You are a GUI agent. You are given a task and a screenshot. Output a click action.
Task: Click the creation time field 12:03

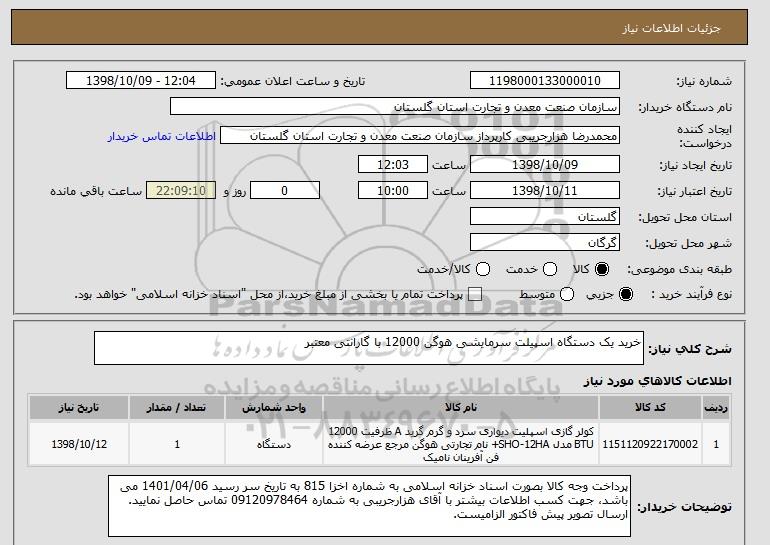[x=393, y=164]
